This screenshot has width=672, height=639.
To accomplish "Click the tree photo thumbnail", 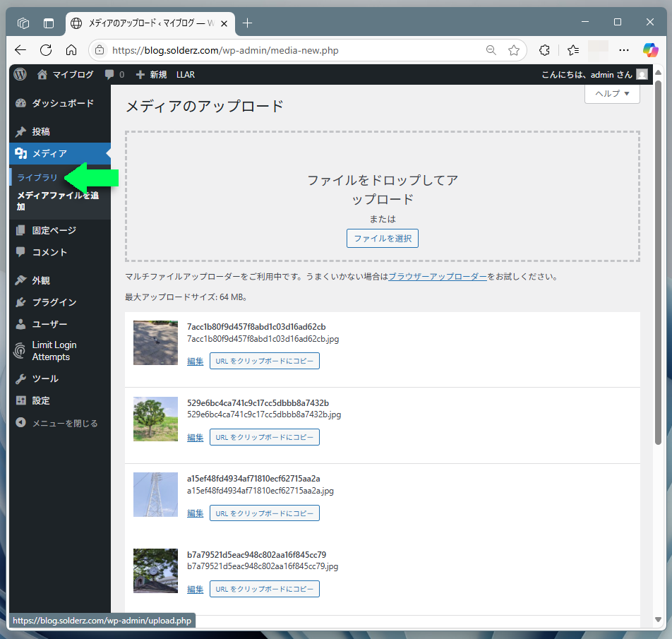I will point(155,419).
